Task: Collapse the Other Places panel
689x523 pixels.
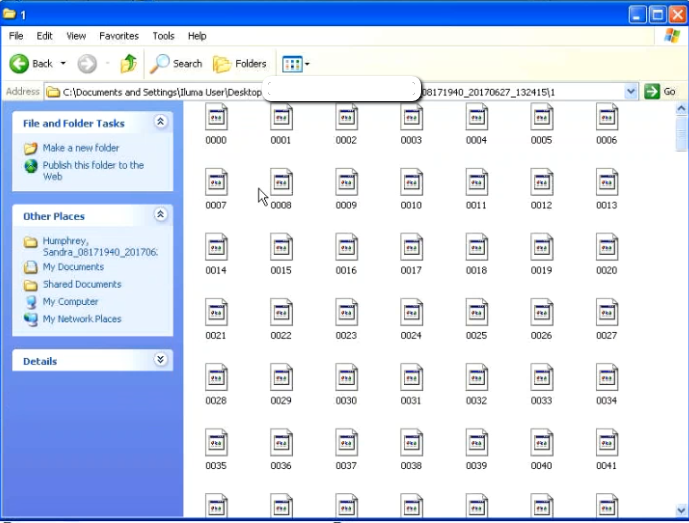Action: (x=160, y=214)
